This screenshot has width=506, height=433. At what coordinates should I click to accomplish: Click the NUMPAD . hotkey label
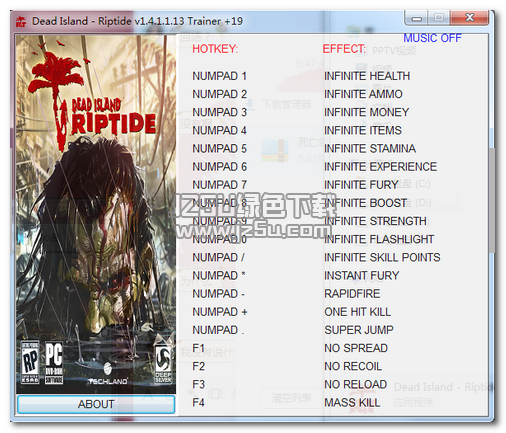pyautogui.click(x=218, y=330)
